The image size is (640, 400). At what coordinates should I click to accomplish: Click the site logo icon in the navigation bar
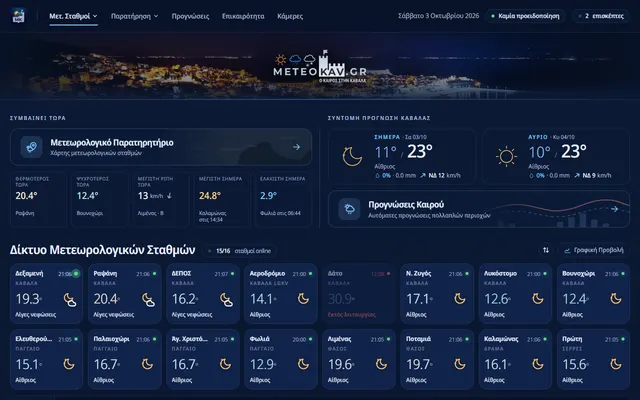18,16
